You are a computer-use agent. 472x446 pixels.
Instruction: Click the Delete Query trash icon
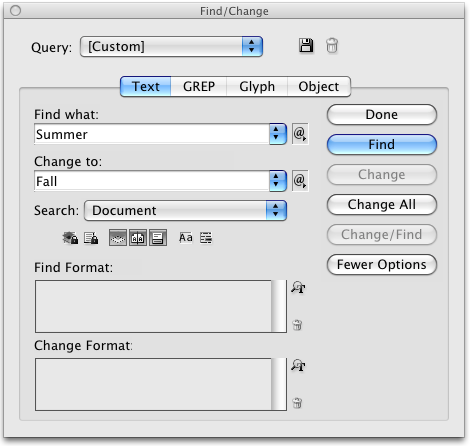tap(332, 45)
